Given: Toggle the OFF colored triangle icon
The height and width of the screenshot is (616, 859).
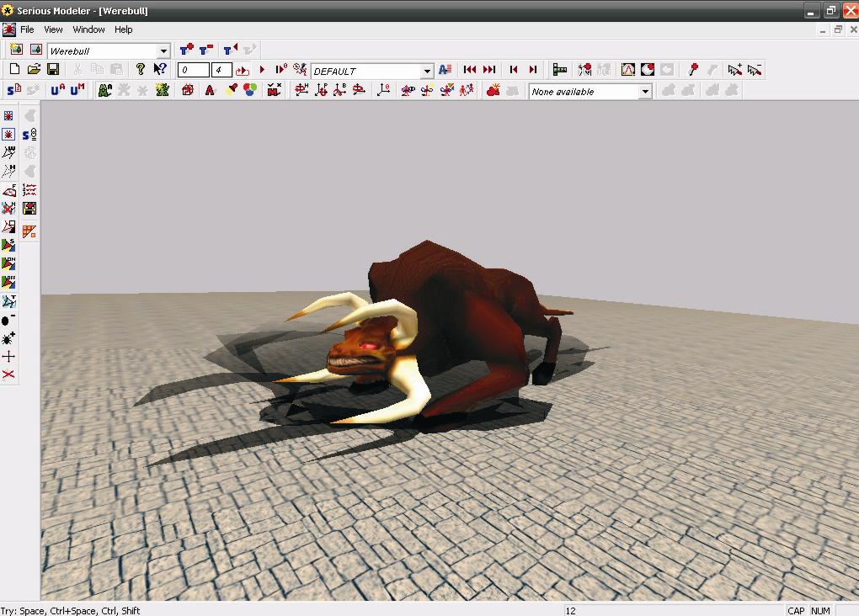Looking at the screenshot, I should 8,283.
